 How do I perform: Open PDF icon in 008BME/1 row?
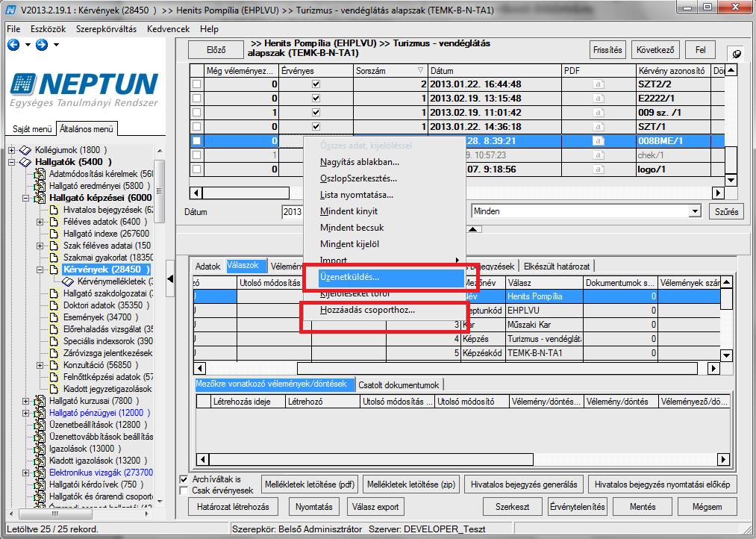coord(599,141)
